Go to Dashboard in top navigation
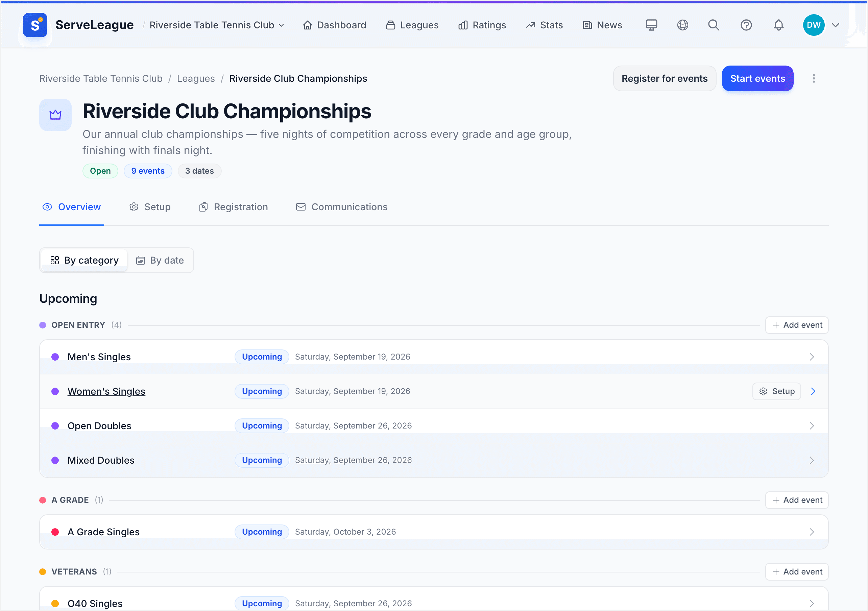 point(334,25)
